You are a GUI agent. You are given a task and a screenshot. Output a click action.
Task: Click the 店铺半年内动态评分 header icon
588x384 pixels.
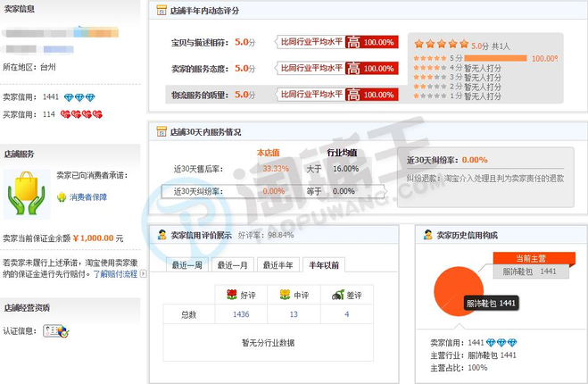coord(161,12)
